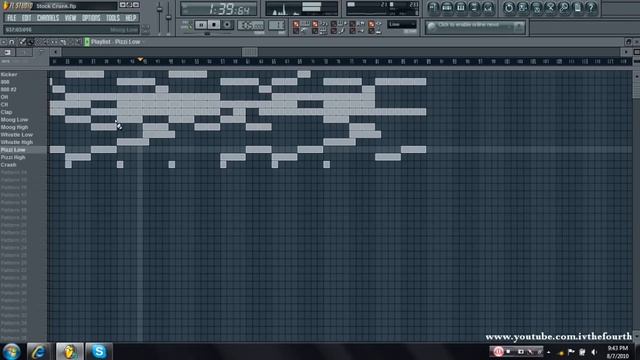Select the Crash pattern row

[23, 165]
